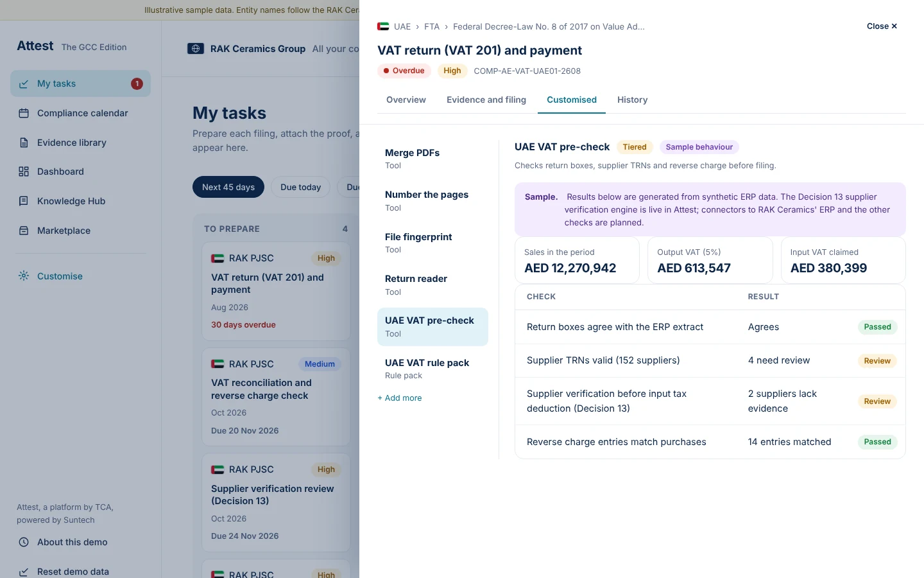Open Compliance calendar in the sidebar
Viewport: 924px width, 578px height.
pyautogui.click(x=80, y=113)
